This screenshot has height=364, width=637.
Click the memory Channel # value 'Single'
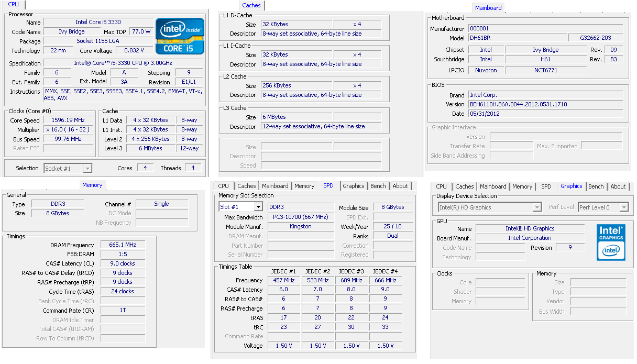tap(162, 204)
